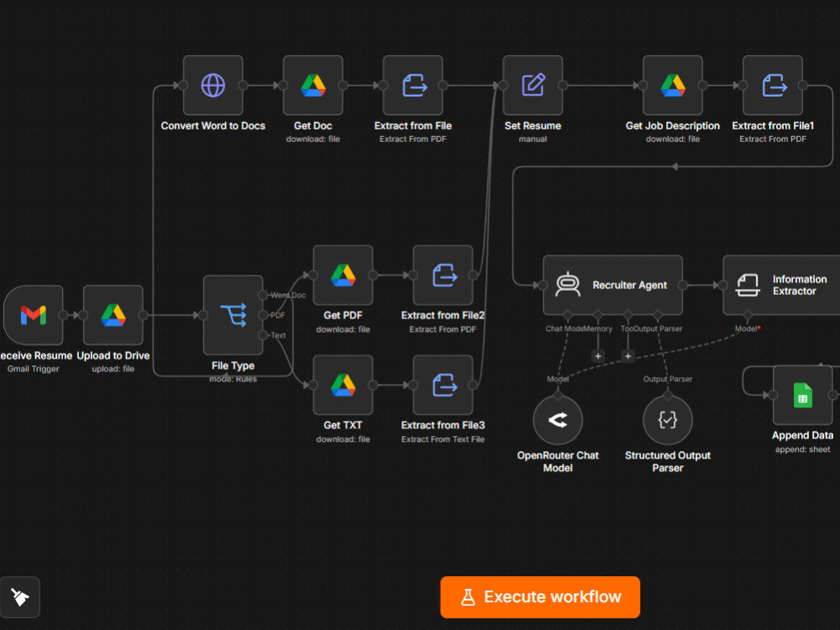Select the Information Extractor node

pyautogui.click(x=781, y=285)
